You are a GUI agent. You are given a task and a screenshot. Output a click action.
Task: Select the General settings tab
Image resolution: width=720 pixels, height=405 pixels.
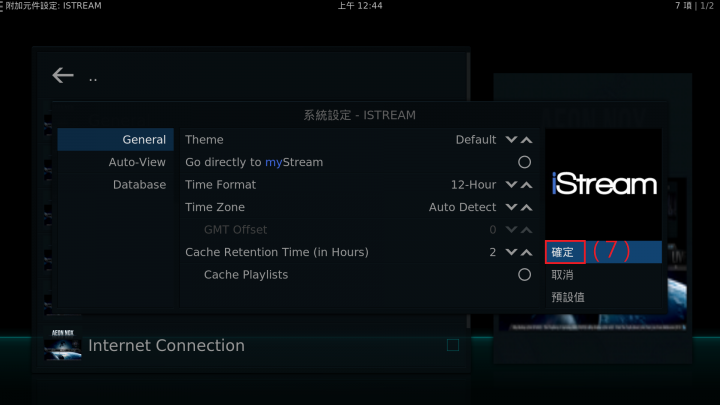coord(116,140)
